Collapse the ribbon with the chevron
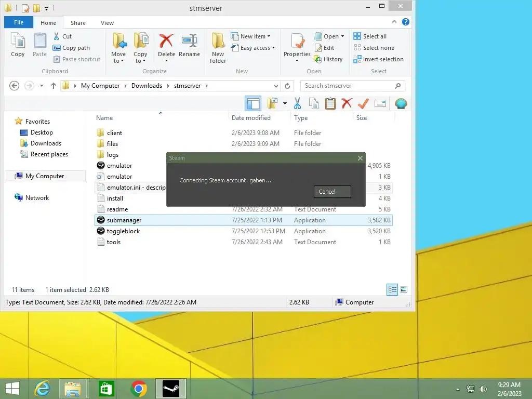 pyautogui.click(x=394, y=22)
